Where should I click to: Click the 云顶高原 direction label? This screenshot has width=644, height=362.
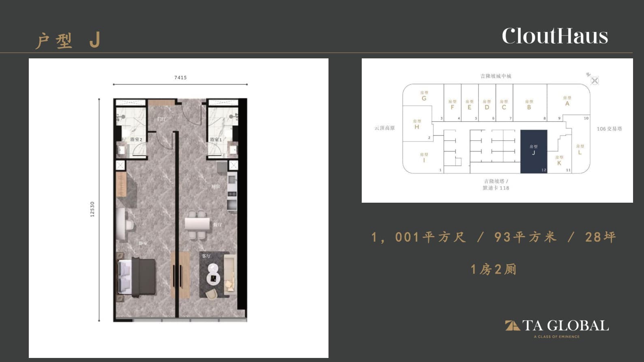click(x=384, y=128)
